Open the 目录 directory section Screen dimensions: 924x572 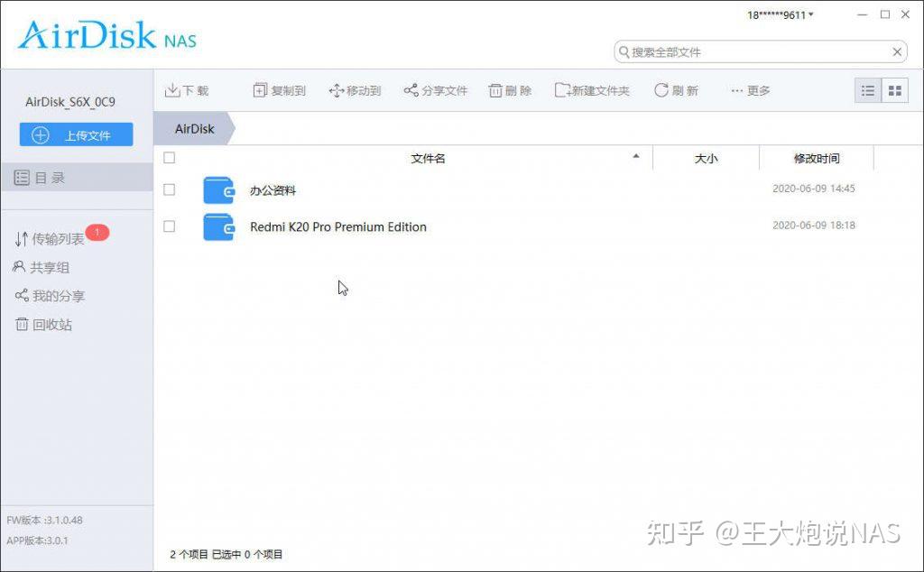click(41, 178)
